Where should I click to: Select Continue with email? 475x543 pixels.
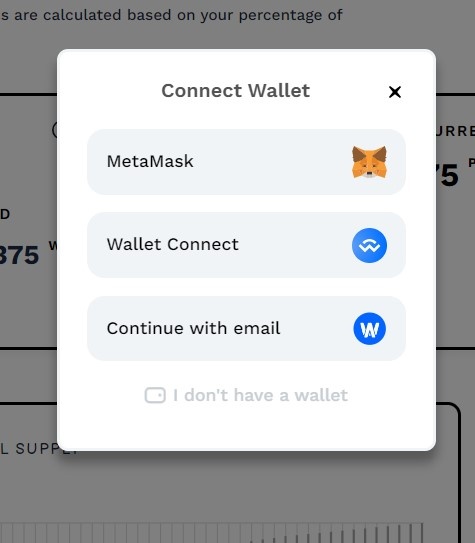(246, 329)
